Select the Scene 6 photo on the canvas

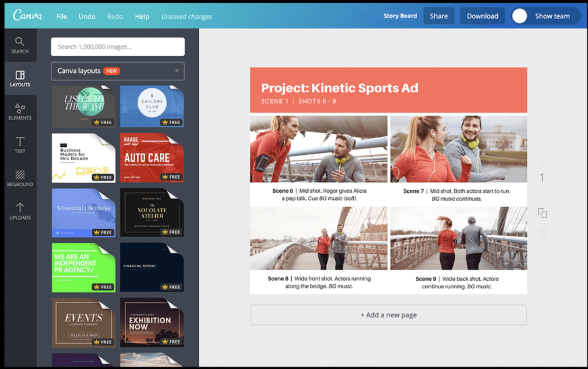pyautogui.click(x=319, y=149)
